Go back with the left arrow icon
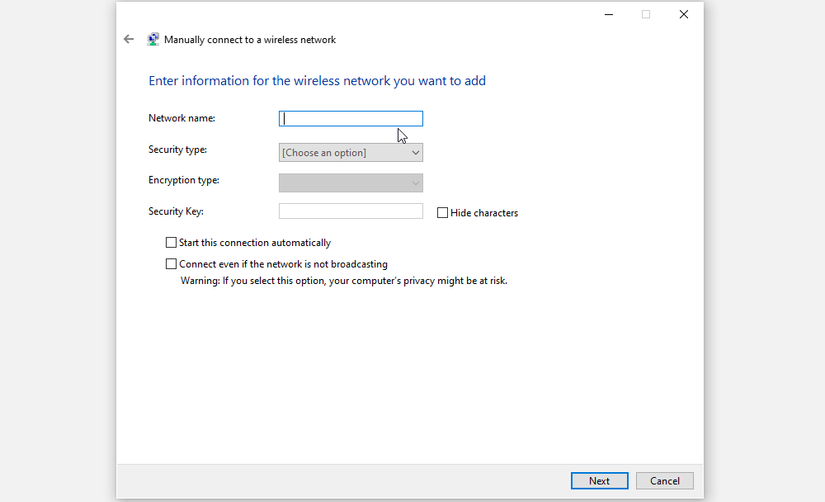This screenshot has height=502, width=825. pos(129,39)
